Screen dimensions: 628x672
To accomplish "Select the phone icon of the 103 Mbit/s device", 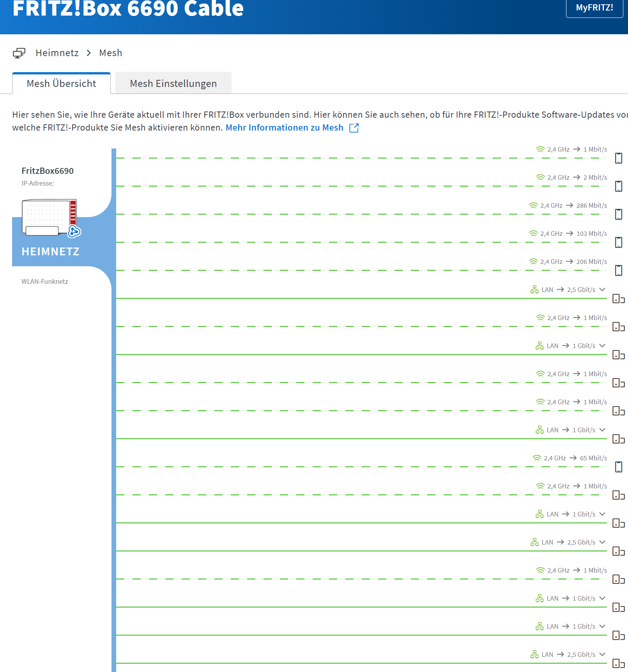I will pyautogui.click(x=619, y=242).
